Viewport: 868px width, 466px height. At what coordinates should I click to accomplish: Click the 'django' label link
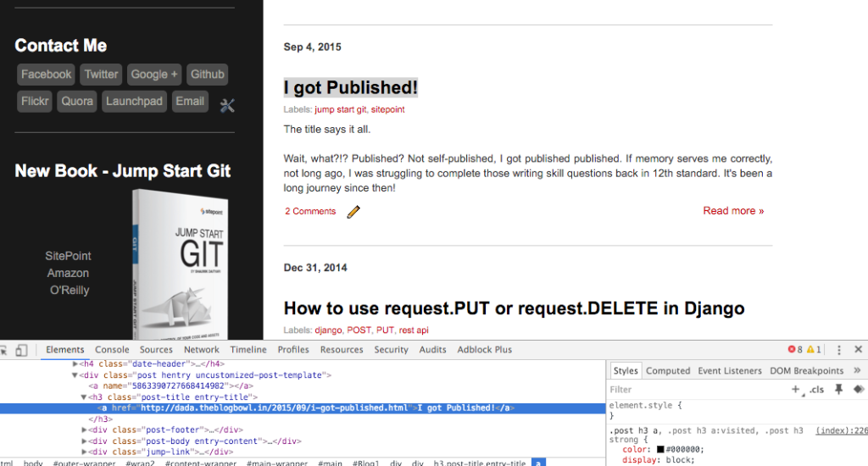point(328,330)
